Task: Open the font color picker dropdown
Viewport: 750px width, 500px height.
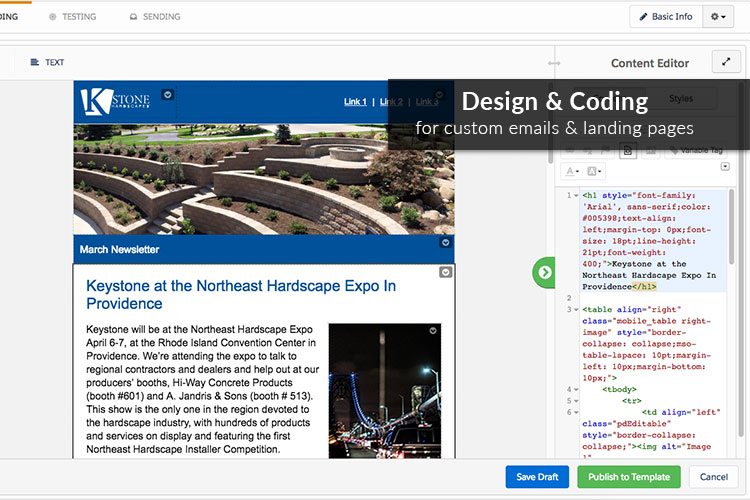Action: tap(572, 171)
